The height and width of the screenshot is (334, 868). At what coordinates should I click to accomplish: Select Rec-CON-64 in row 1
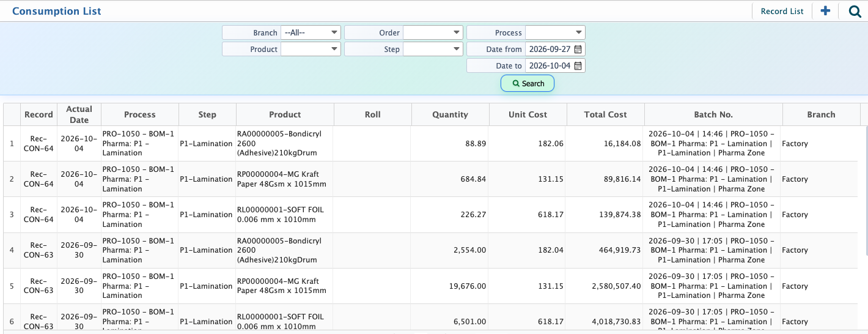click(x=39, y=144)
